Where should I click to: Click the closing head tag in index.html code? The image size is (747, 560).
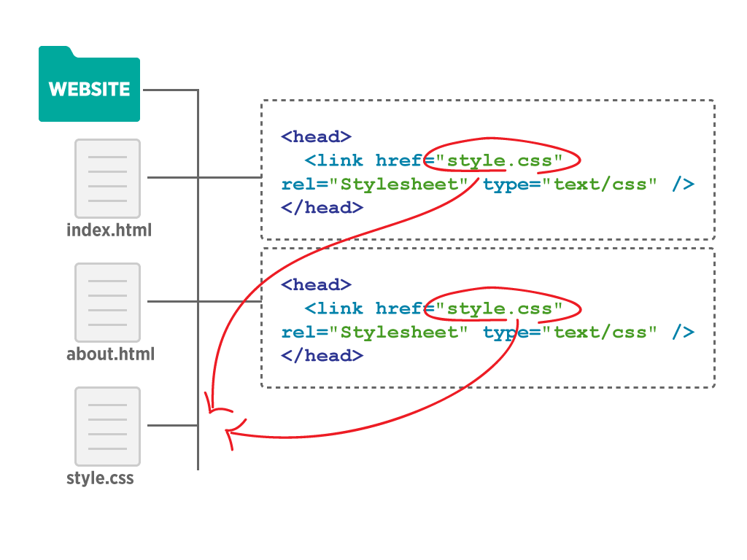click(322, 208)
